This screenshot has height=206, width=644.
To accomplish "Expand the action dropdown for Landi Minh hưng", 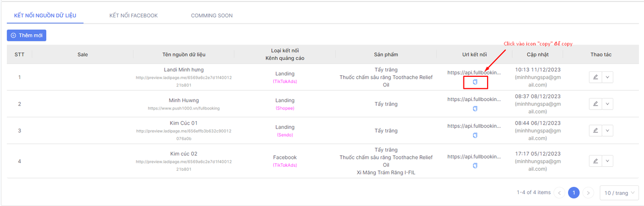I will click(x=607, y=77).
